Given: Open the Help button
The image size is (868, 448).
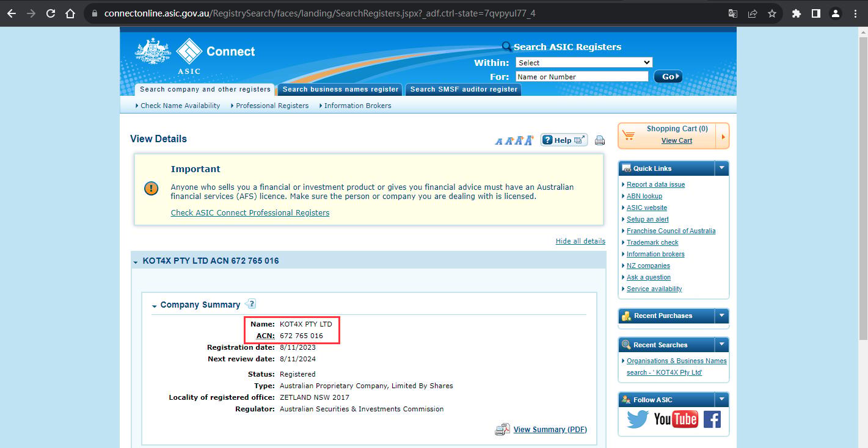Looking at the screenshot, I should [x=564, y=140].
